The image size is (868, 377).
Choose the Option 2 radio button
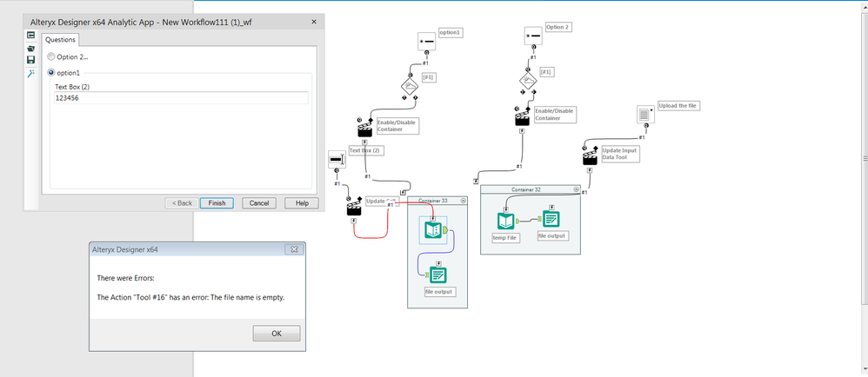[51, 56]
